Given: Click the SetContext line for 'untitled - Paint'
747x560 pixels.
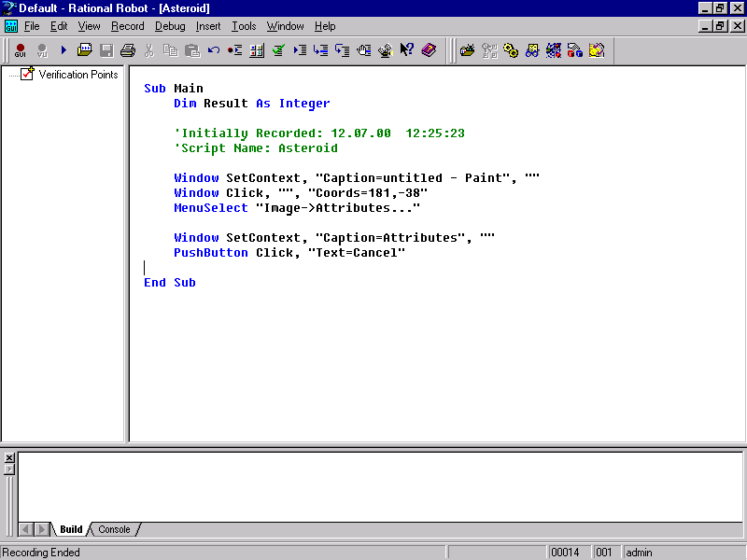Looking at the screenshot, I should (357, 178).
